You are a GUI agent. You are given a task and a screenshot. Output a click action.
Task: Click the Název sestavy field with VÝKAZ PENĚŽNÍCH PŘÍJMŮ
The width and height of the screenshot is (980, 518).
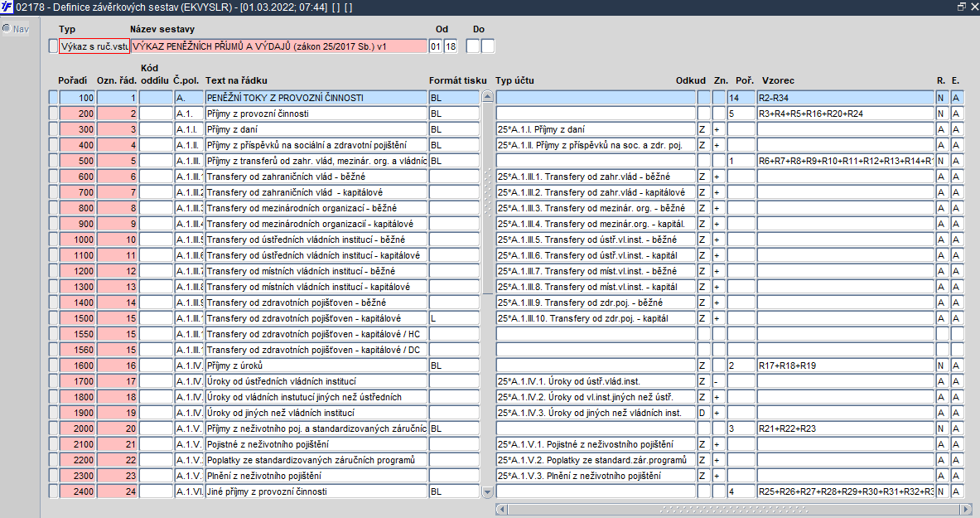click(278, 46)
